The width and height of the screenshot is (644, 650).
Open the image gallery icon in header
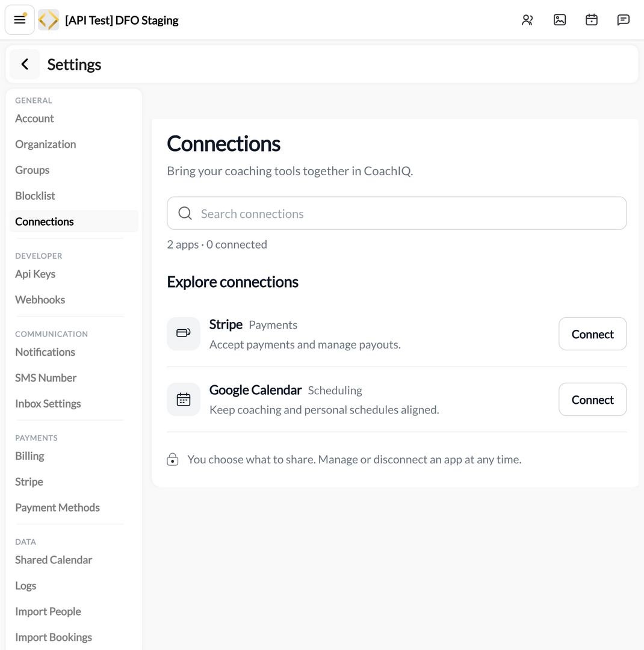(x=559, y=20)
